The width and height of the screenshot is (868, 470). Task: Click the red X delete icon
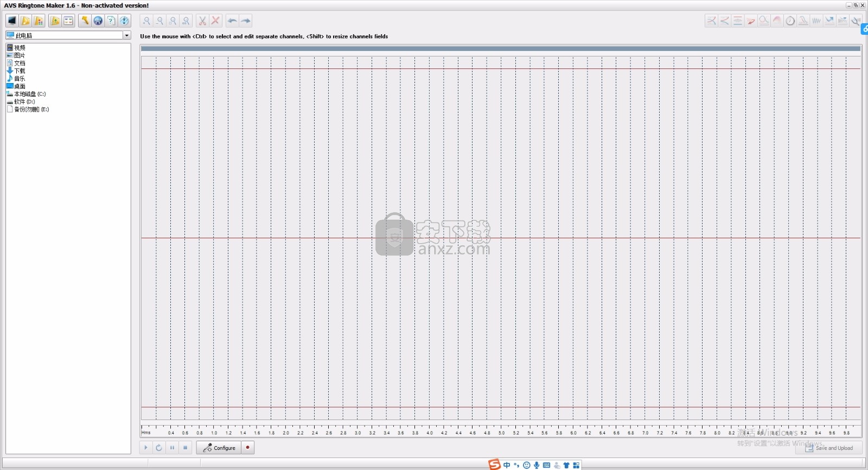(215, 21)
